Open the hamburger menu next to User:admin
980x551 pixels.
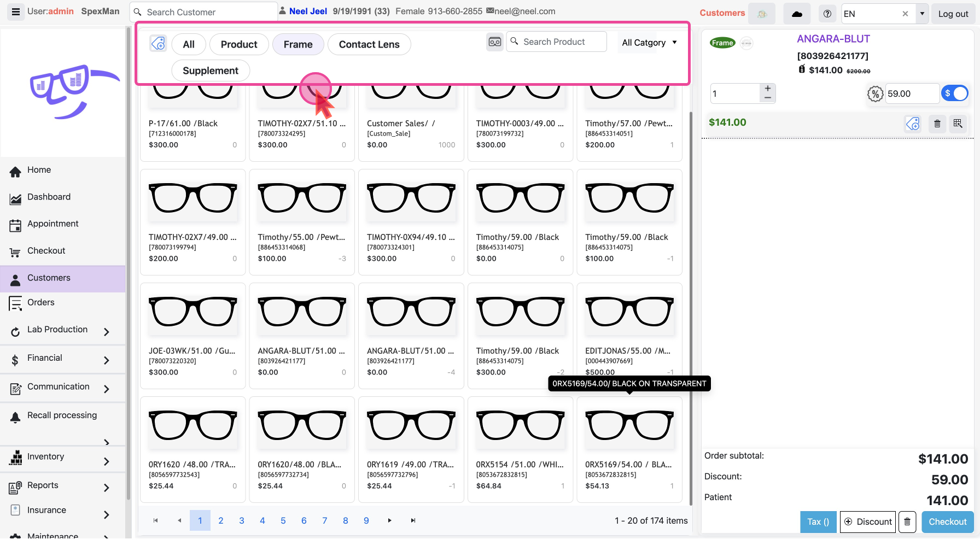tap(16, 11)
